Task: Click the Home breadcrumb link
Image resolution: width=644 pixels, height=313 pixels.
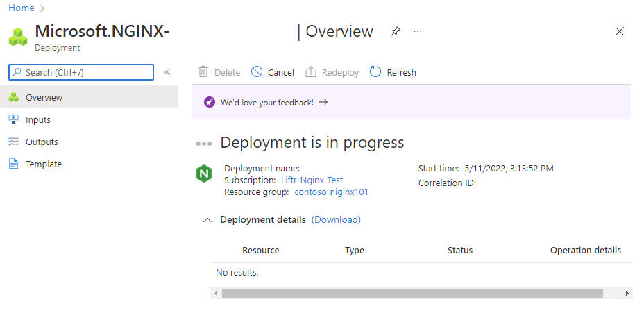Action: pos(22,8)
